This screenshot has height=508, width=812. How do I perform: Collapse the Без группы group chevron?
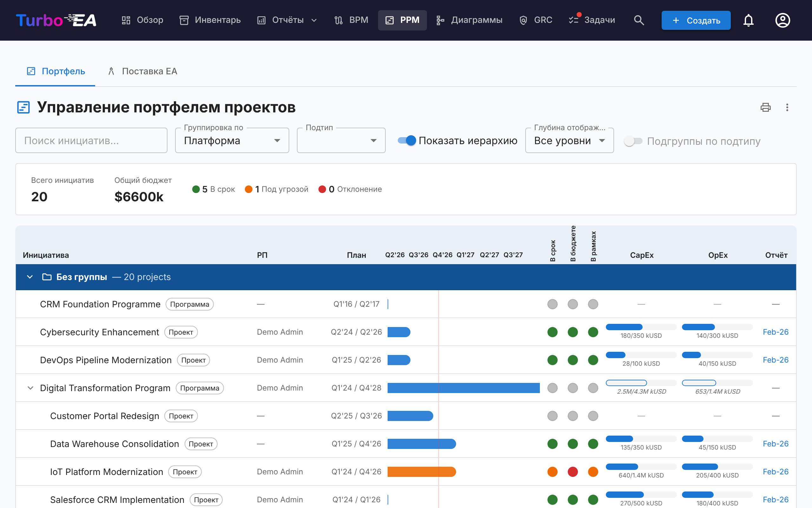point(30,277)
